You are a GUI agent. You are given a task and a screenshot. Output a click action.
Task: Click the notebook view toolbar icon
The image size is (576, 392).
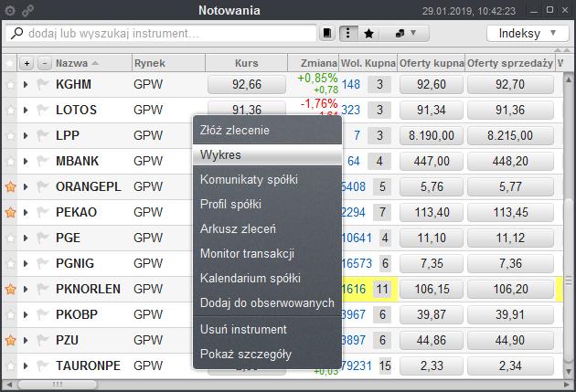pos(327,34)
